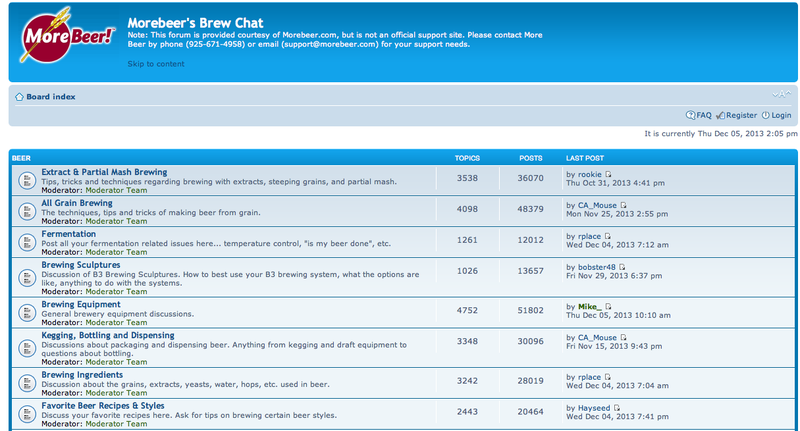Open Morebeer's Brew Chat title link
The height and width of the screenshot is (431, 800).
(195, 23)
